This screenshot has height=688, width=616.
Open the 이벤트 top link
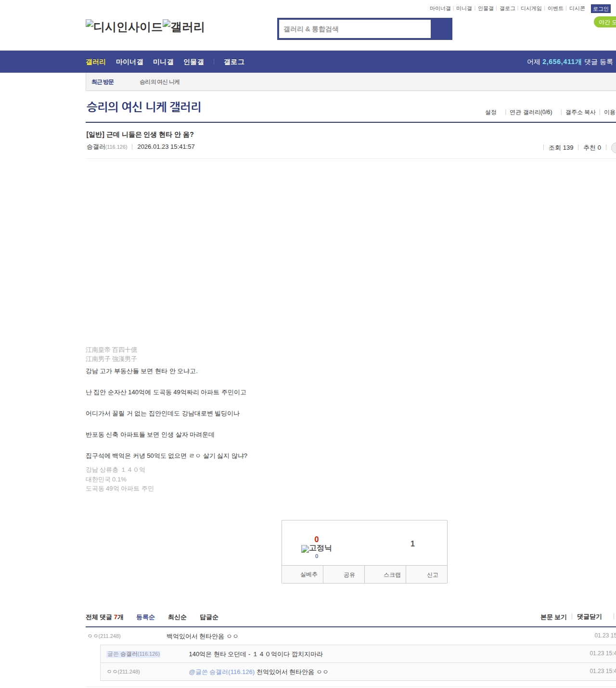tap(555, 9)
